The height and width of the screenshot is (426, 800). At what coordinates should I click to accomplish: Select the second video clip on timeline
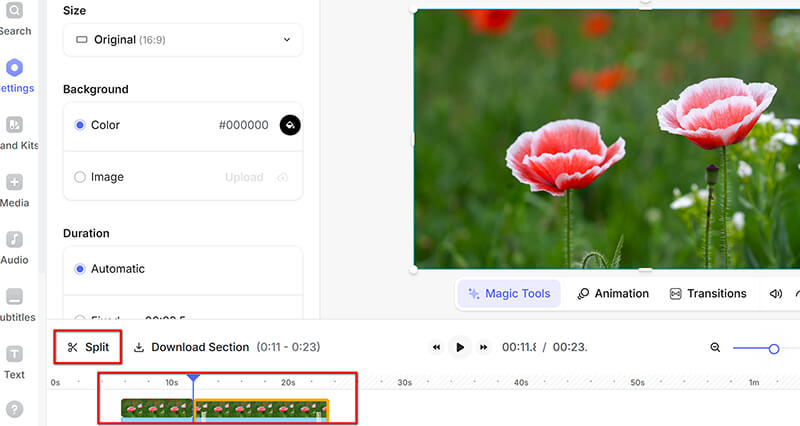261,409
